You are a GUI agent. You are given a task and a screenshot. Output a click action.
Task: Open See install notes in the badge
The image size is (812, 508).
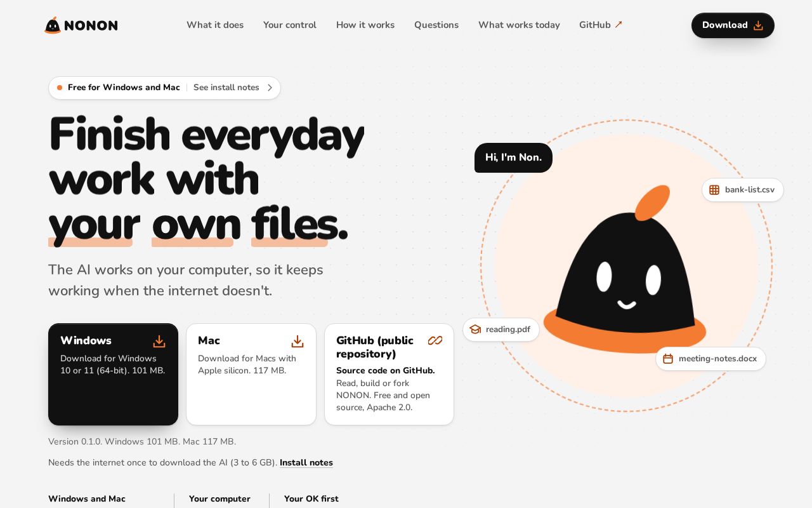coord(226,88)
